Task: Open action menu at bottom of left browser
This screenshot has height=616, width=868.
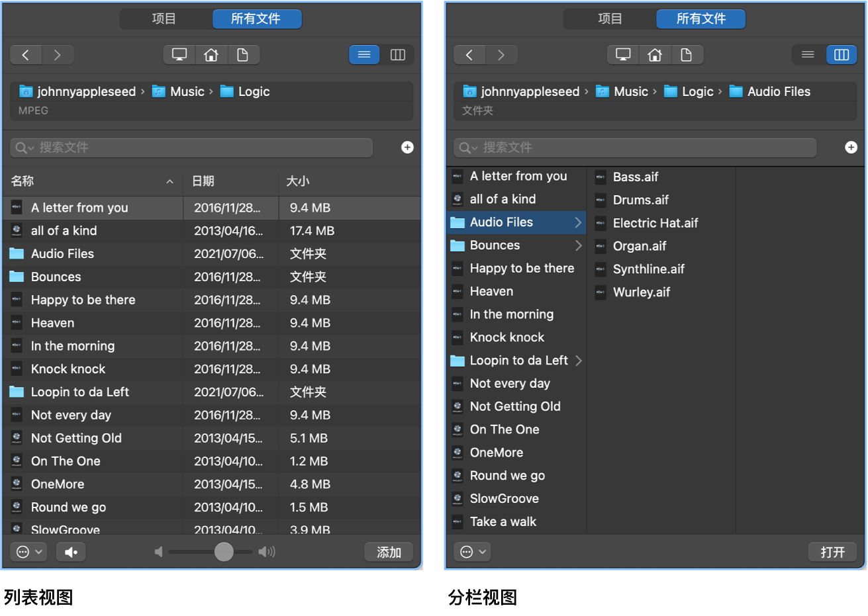Action: (28, 552)
